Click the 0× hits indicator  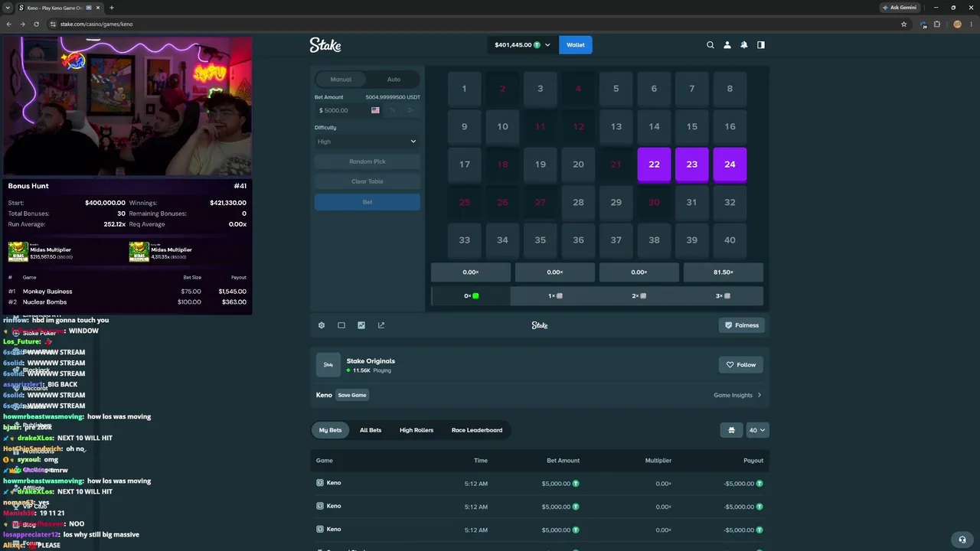pos(471,296)
